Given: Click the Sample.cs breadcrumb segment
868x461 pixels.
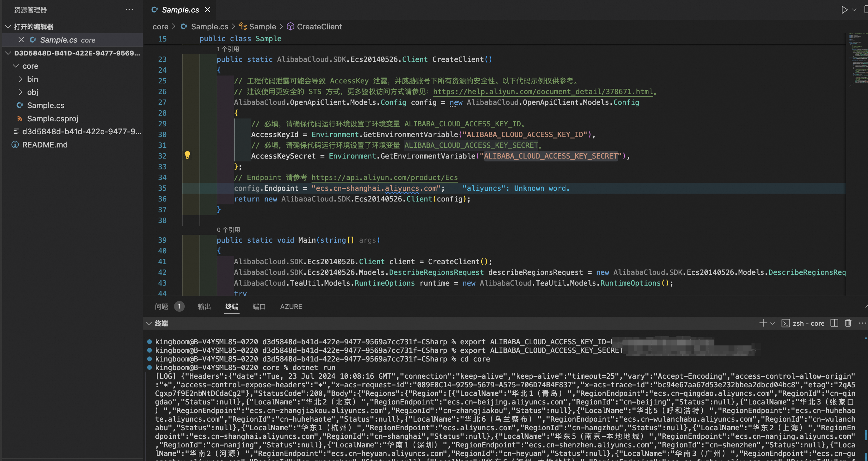Looking at the screenshot, I should tap(209, 27).
